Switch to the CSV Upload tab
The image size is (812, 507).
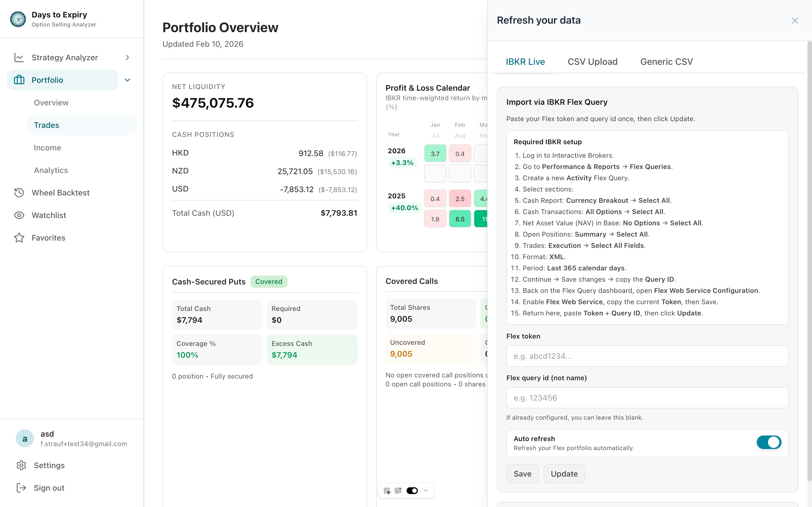point(592,61)
